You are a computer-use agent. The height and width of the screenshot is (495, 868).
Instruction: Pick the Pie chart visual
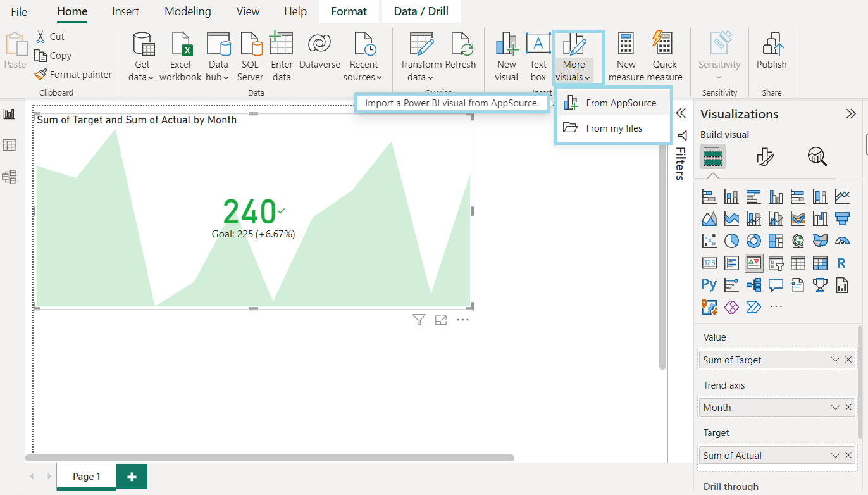[x=731, y=241]
